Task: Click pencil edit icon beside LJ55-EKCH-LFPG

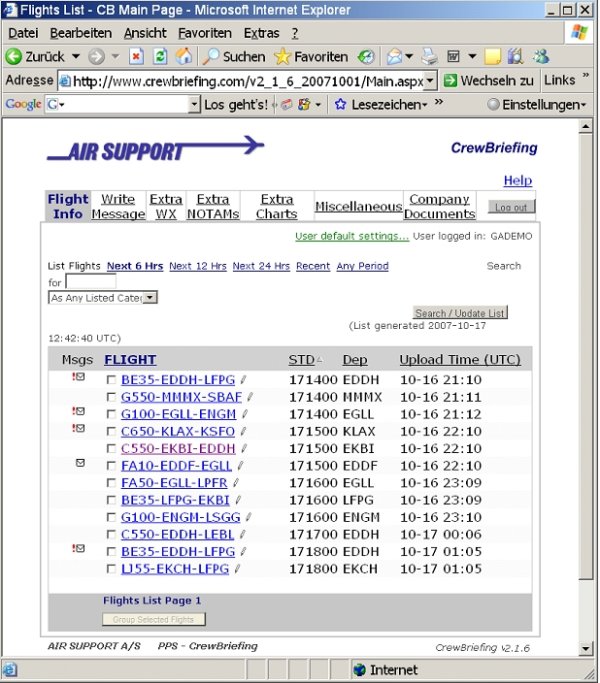Action: click(237, 568)
